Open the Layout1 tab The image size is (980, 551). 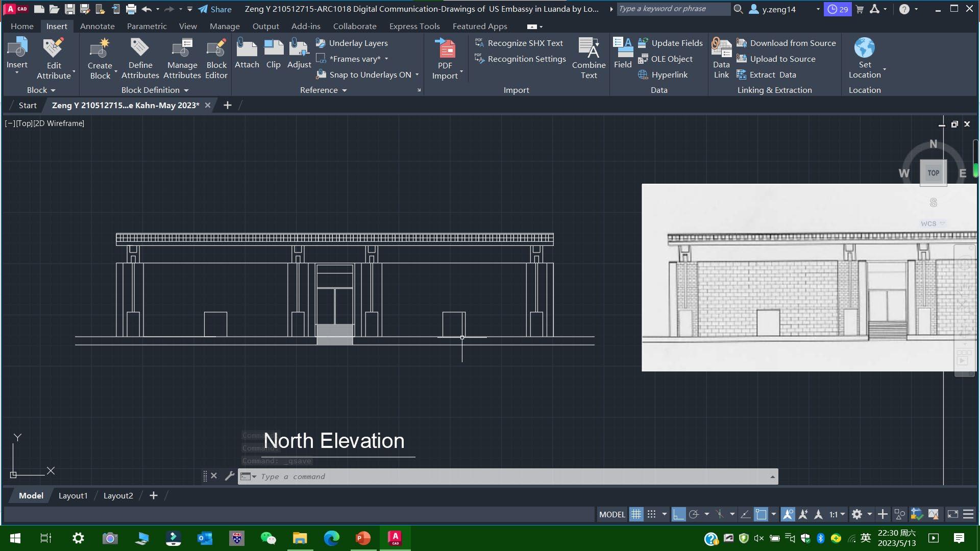coord(73,495)
